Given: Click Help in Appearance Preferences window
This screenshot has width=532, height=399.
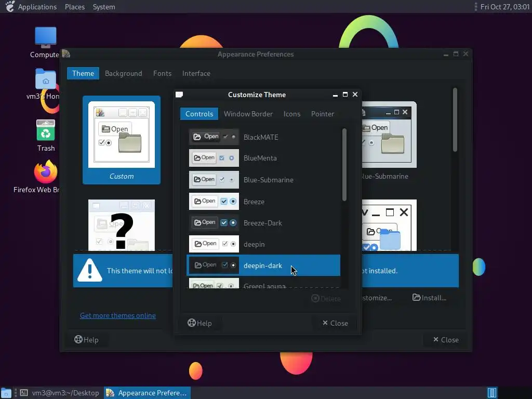Looking at the screenshot, I should [87, 340].
